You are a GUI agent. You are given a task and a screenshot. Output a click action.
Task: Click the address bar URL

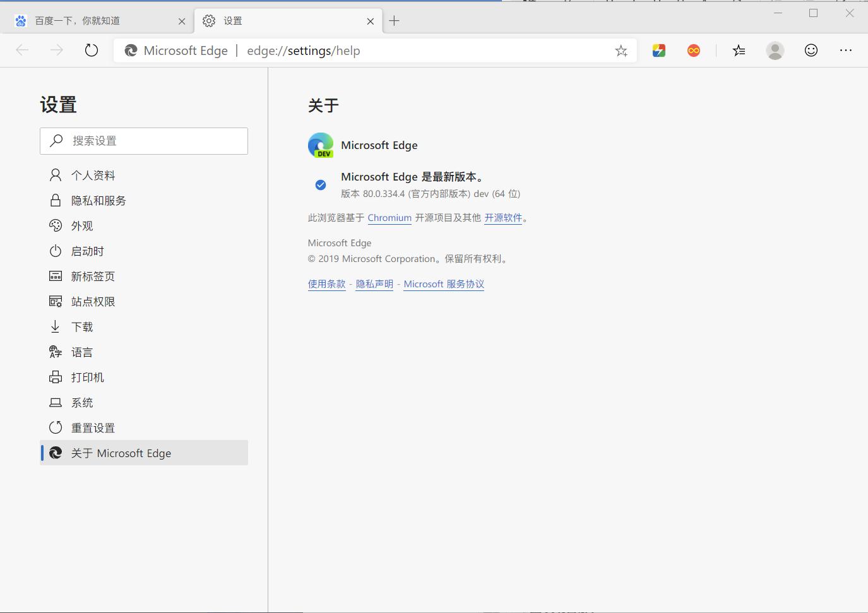304,51
